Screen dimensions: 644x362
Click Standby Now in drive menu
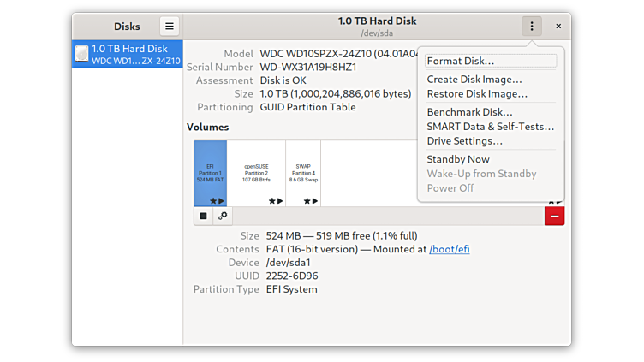[x=458, y=159]
